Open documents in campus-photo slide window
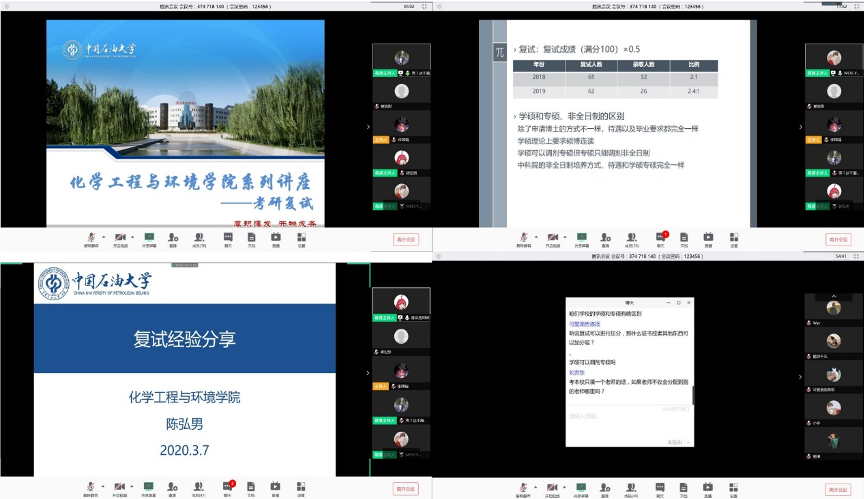The image size is (864, 499). 251,239
